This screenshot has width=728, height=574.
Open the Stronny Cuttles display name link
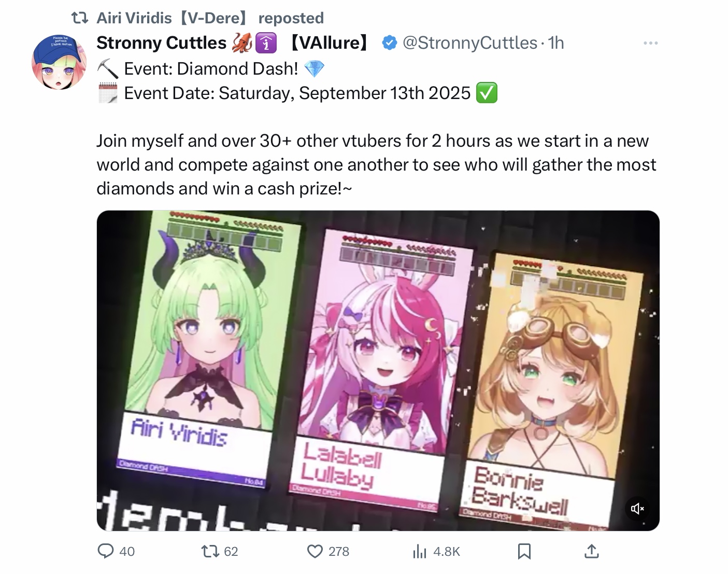(162, 43)
